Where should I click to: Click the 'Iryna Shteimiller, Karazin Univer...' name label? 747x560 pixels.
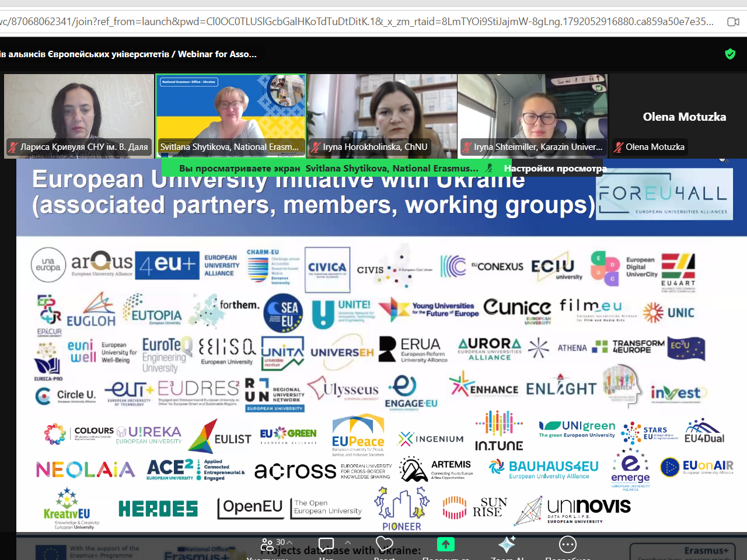(538, 147)
